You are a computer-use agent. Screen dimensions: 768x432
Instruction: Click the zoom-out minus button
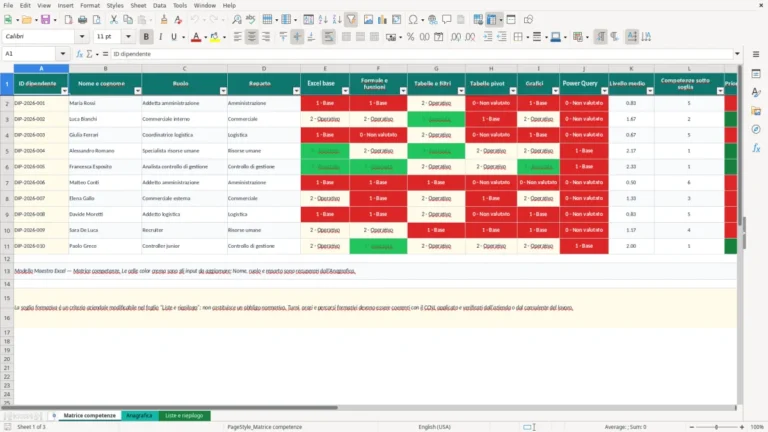coord(692,427)
